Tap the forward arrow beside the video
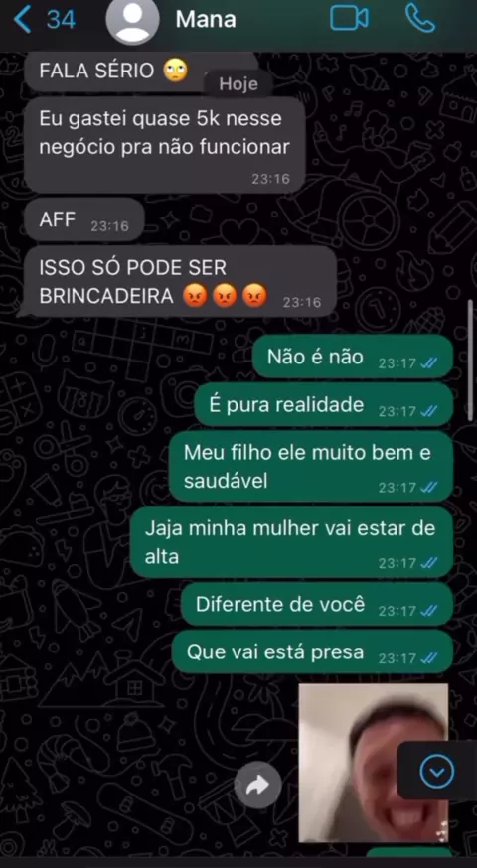The height and width of the screenshot is (868, 477). (257, 784)
